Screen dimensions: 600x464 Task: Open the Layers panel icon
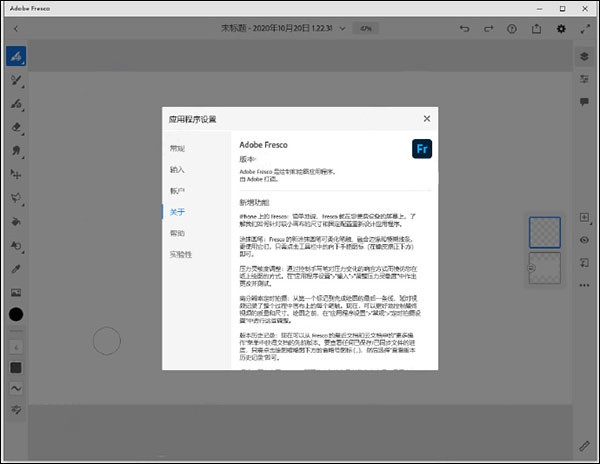point(584,56)
